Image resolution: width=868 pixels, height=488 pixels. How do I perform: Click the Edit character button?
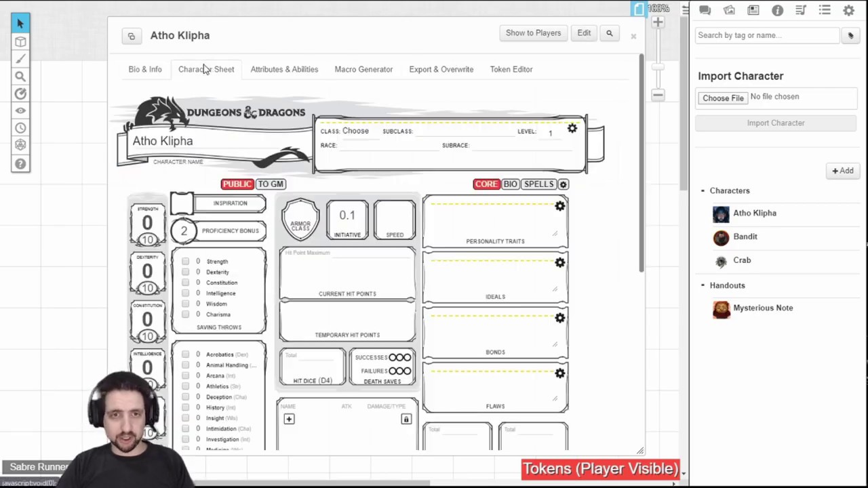coord(584,33)
